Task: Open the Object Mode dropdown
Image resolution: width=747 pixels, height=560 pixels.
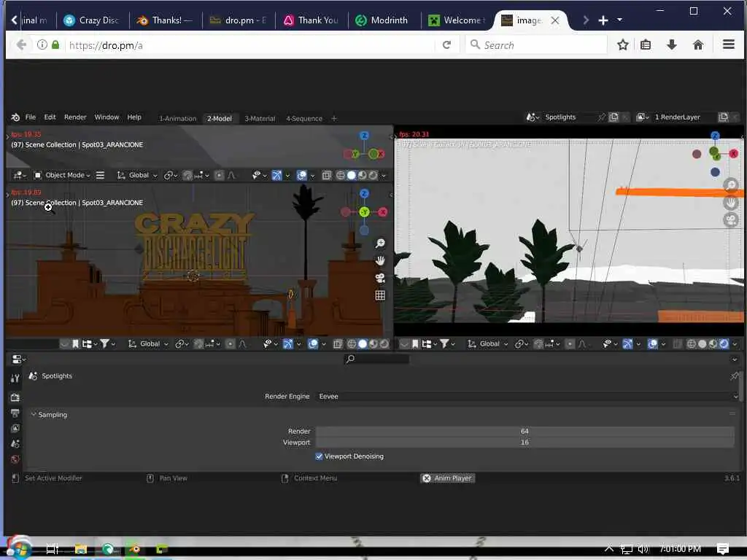Action: pyautogui.click(x=62, y=175)
